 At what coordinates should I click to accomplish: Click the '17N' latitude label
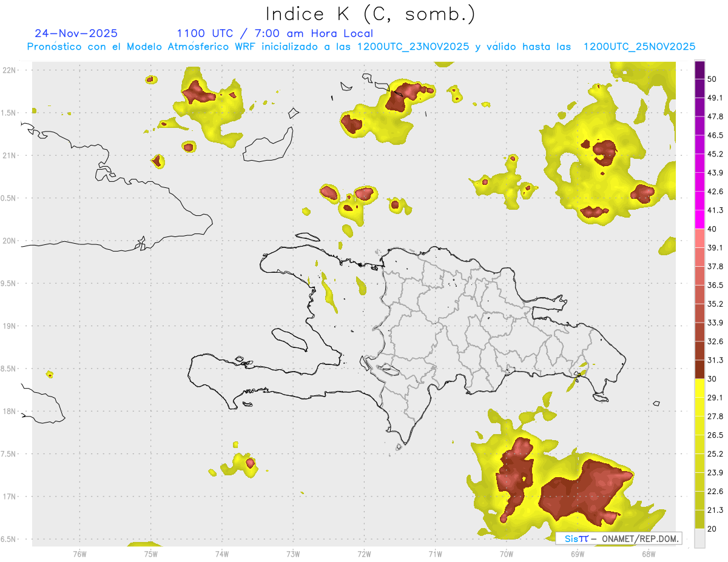(x=9, y=497)
